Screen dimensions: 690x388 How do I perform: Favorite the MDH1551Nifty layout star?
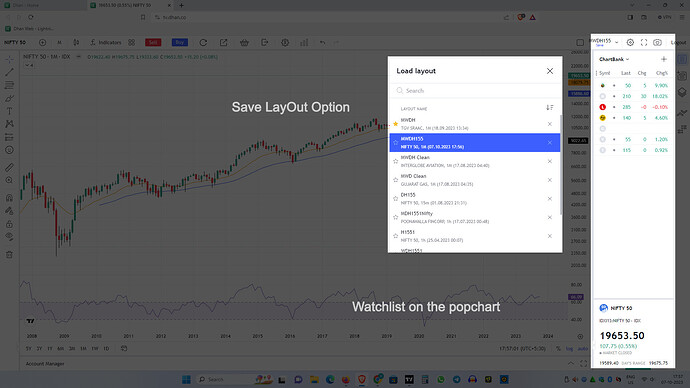tap(395, 217)
